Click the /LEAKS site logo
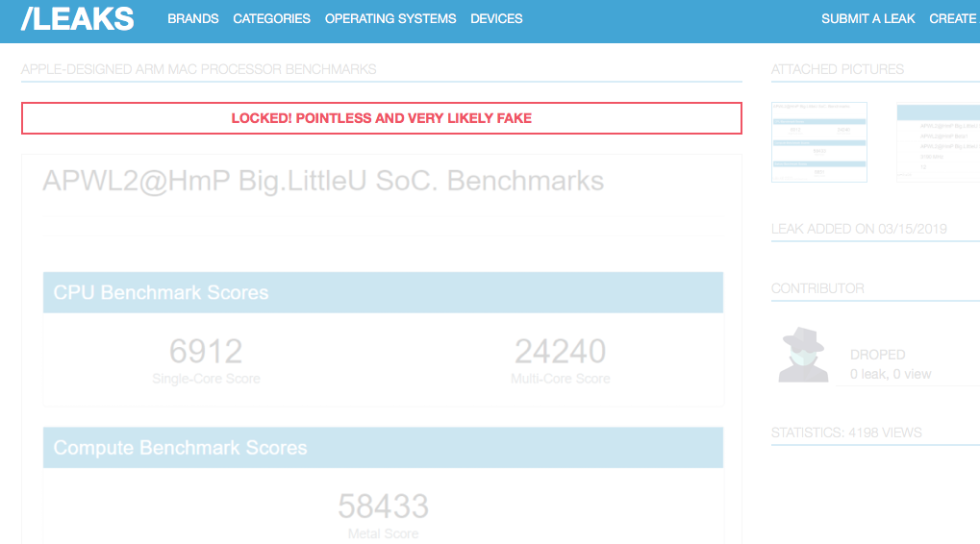The image size is (980, 544). tap(78, 18)
